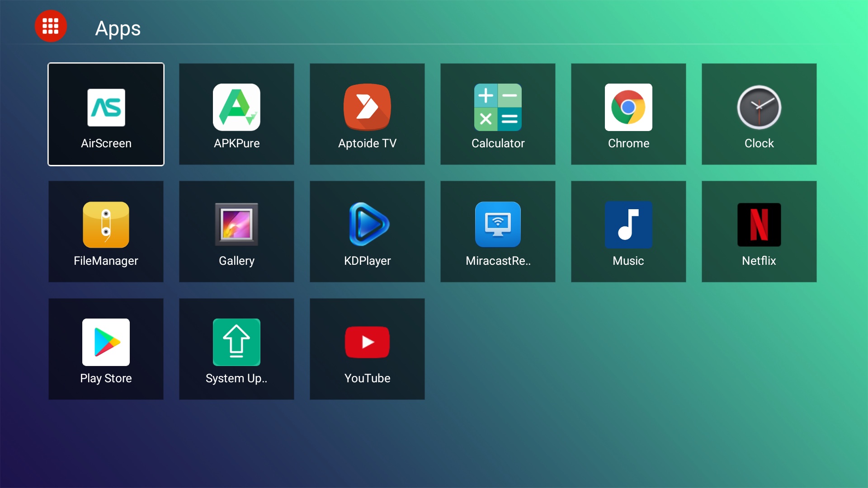The width and height of the screenshot is (868, 488).
Task: Open the Aptoide TV app
Action: [367, 114]
